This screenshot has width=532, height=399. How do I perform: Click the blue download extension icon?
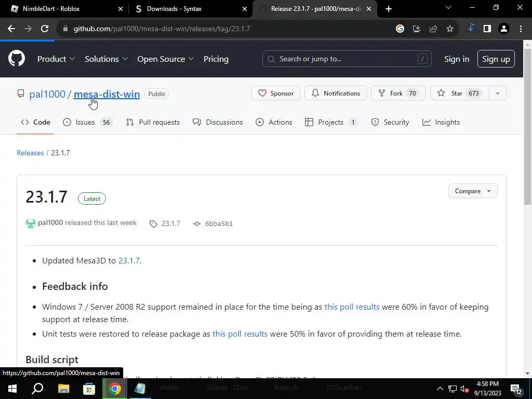[x=471, y=28]
